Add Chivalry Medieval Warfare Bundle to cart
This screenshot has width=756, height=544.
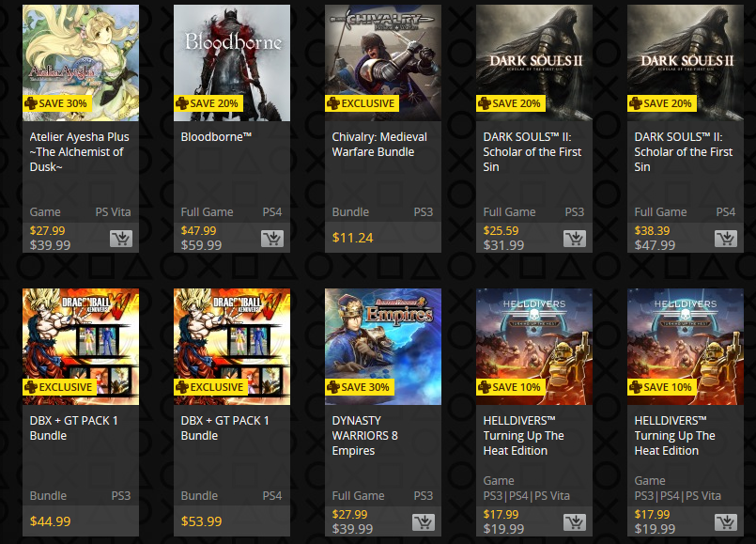coord(423,239)
